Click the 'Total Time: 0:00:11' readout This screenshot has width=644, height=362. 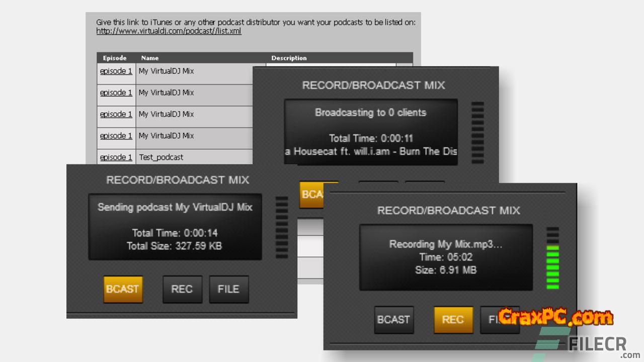click(371, 138)
